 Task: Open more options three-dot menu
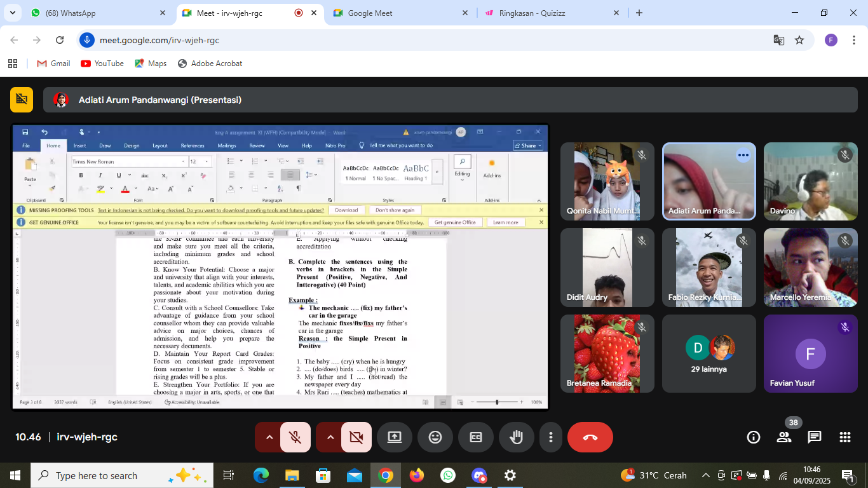coord(551,437)
